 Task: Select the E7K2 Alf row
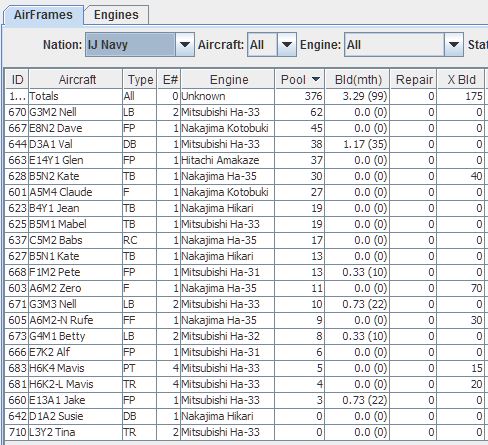click(x=245, y=352)
